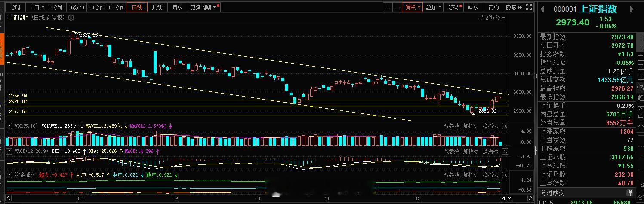Zoom out chart with minus button
This screenshot has width=644, height=204.
click(x=397, y=7)
